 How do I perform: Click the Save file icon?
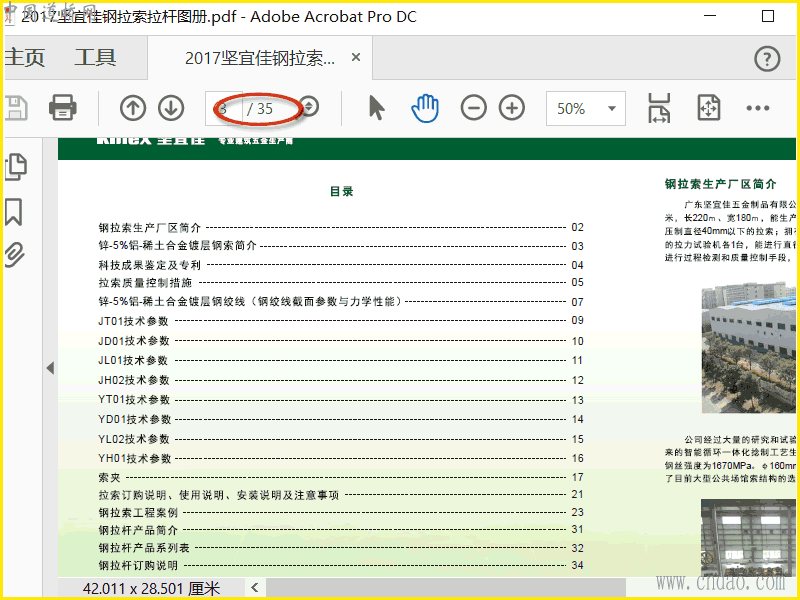click(15, 108)
